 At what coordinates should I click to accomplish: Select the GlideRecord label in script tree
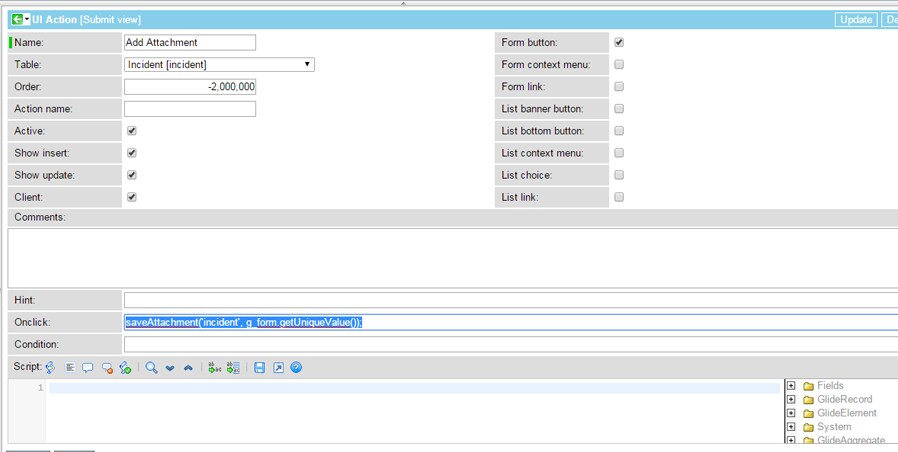(845, 399)
